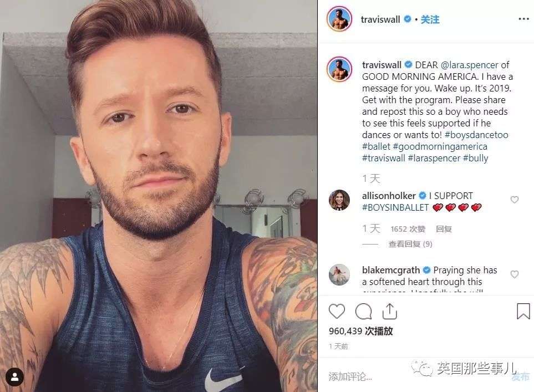Open traviswall's header profile avatar

pyautogui.click(x=339, y=19)
